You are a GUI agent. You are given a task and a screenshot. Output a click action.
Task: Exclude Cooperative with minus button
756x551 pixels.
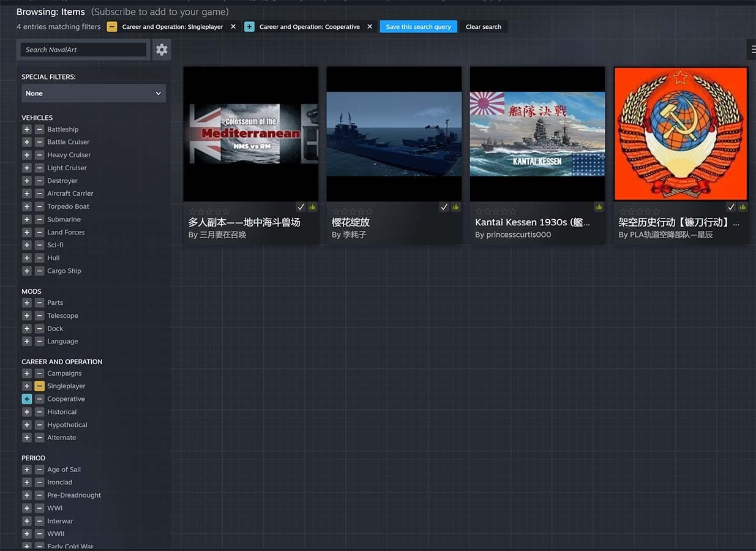pos(39,399)
